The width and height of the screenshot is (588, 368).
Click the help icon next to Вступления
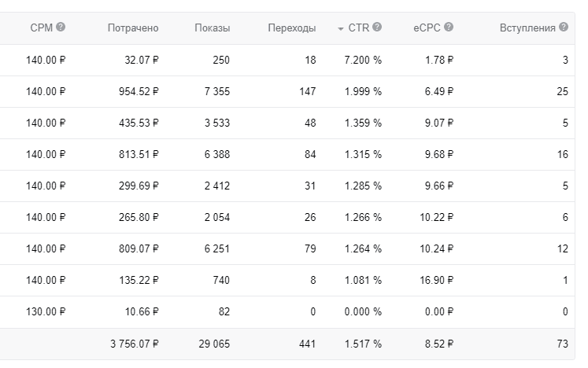pos(564,28)
